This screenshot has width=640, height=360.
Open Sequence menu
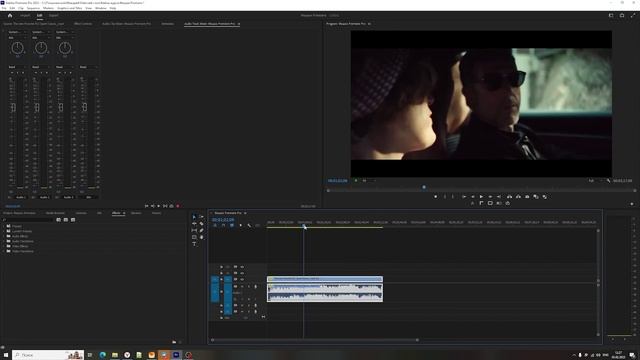tap(33, 8)
